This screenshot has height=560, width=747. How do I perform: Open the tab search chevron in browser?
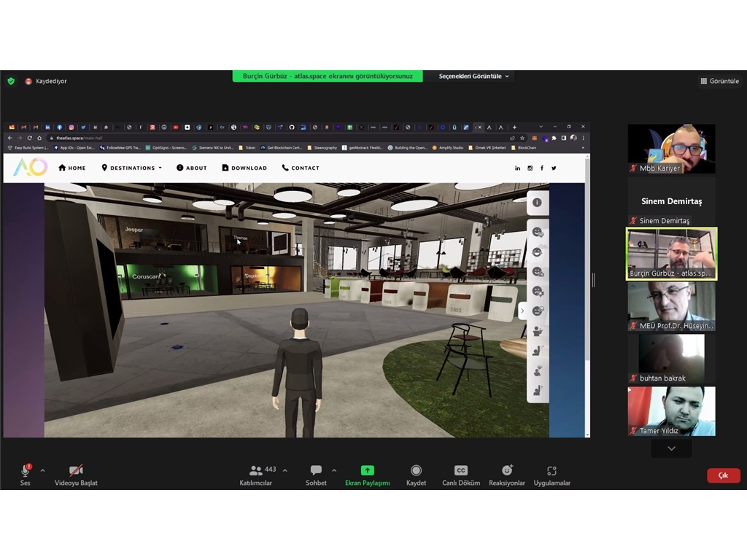[541, 127]
